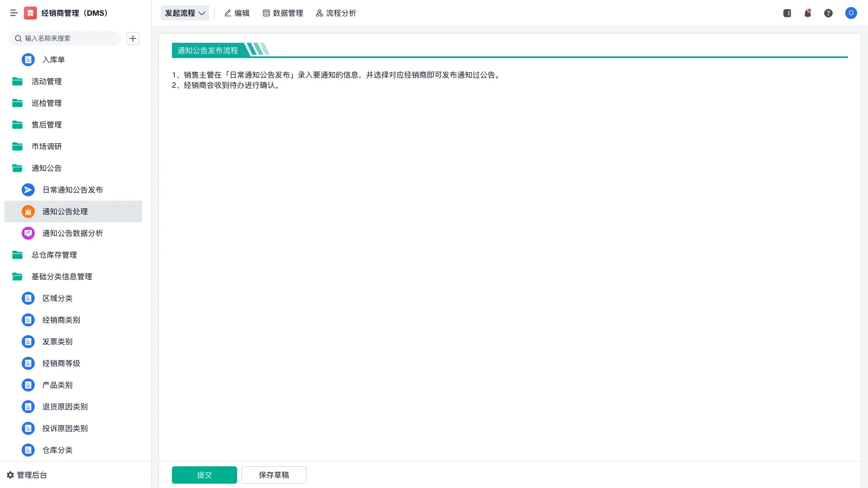Expand the 发起流程 dropdown
Image resolution: width=868 pixels, height=488 pixels.
[185, 13]
